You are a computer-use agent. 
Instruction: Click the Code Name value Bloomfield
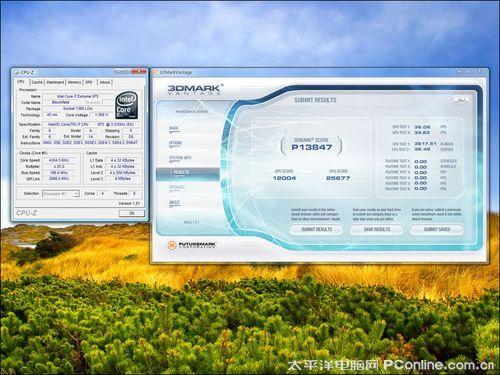[61, 102]
